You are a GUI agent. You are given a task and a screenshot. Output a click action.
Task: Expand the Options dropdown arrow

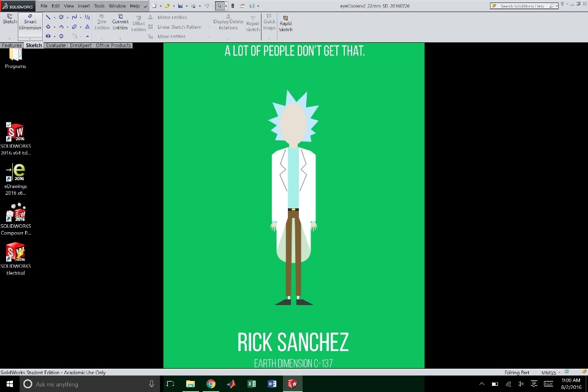click(x=258, y=6)
